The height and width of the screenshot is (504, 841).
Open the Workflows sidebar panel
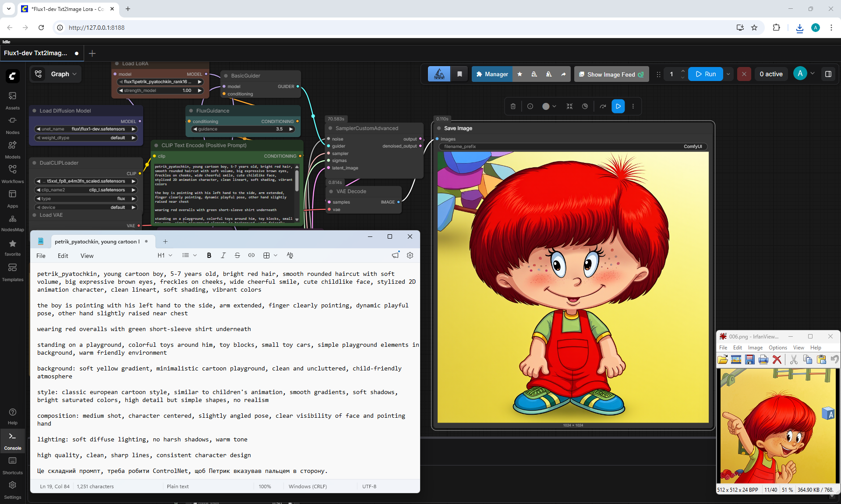click(12, 174)
